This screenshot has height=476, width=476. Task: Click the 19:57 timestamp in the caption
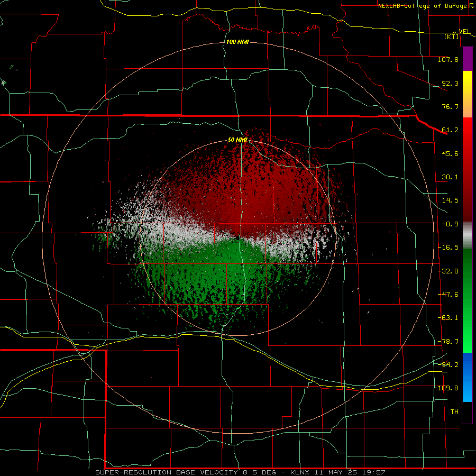point(375,472)
